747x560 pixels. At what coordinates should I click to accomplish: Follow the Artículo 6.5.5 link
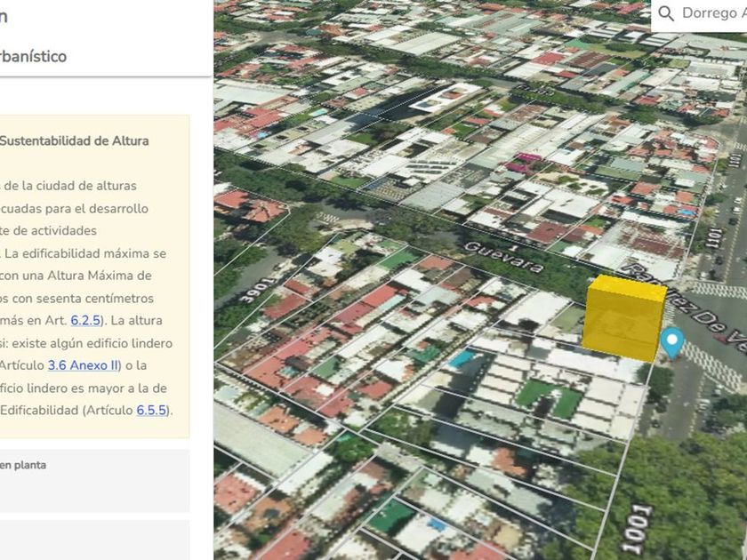(x=151, y=410)
